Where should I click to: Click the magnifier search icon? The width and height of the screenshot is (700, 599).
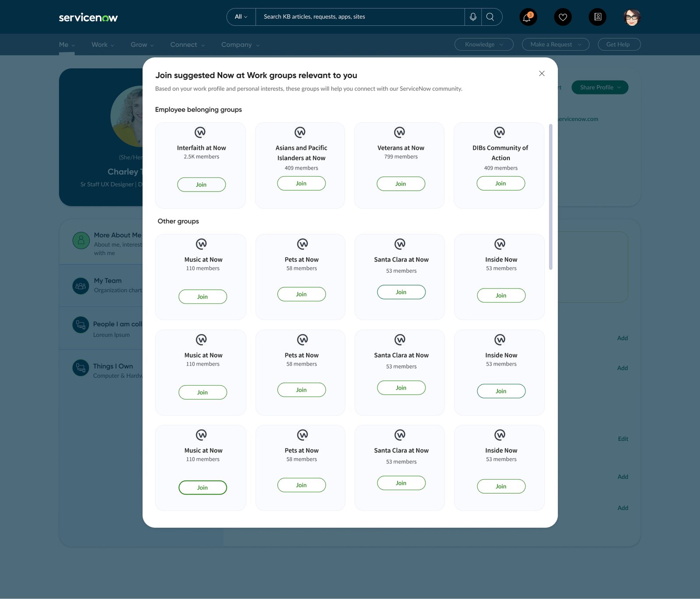[x=490, y=17]
